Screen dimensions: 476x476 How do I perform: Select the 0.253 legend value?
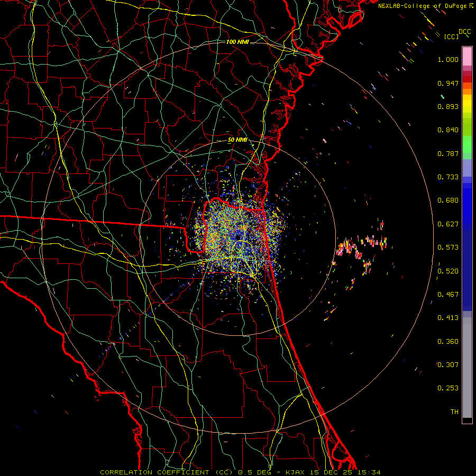[x=448, y=388]
